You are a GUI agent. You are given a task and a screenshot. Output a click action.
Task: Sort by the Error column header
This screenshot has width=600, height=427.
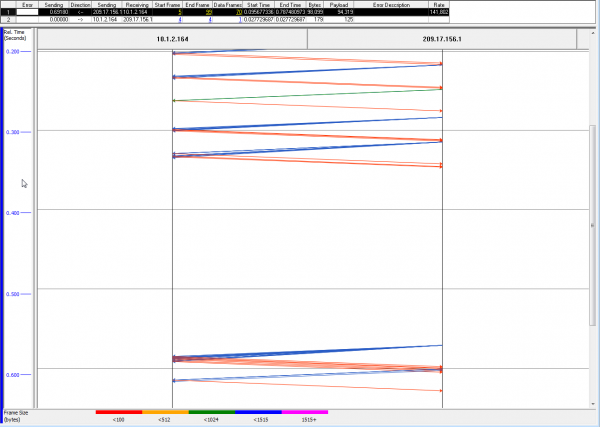click(27, 5)
